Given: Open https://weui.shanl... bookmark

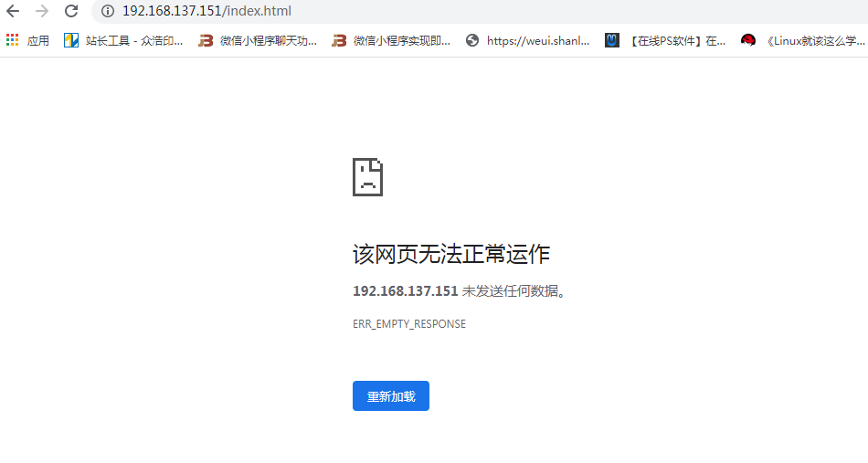Looking at the screenshot, I should 527,40.
